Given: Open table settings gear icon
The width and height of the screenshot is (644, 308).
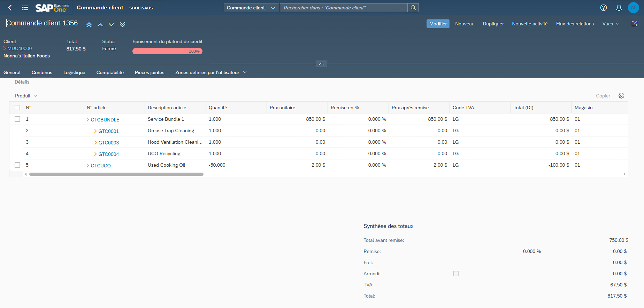Looking at the screenshot, I should tap(621, 96).
